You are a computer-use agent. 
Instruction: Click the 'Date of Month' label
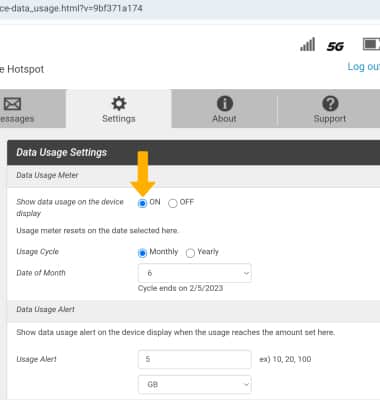pos(41,273)
